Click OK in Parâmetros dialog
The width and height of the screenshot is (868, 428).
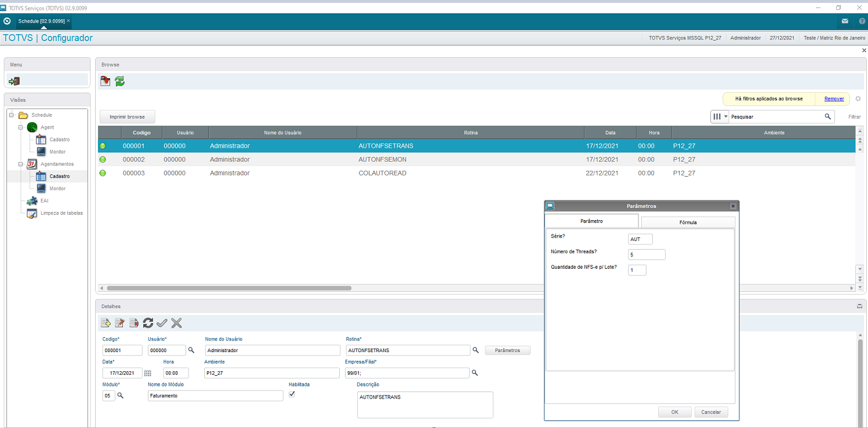(x=675, y=412)
